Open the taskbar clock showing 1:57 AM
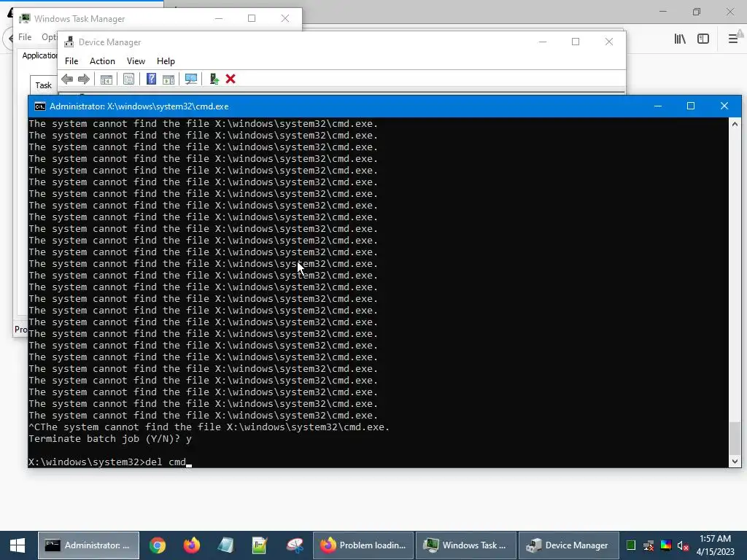Viewport: 747px width, 560px height. pyautogui.click(x=715, y=545)
